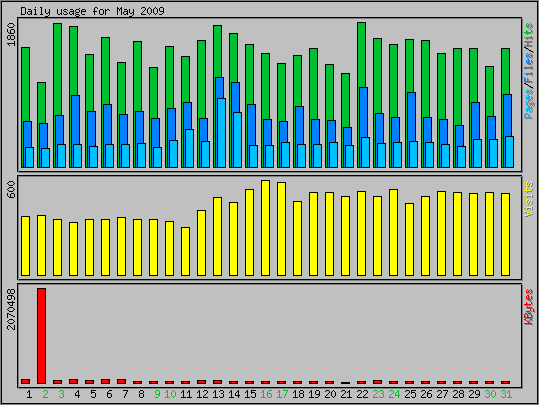Click the yellow Visits bar for day 11
This screenshot has height=405, width=539.
click(x=185, y=251)
